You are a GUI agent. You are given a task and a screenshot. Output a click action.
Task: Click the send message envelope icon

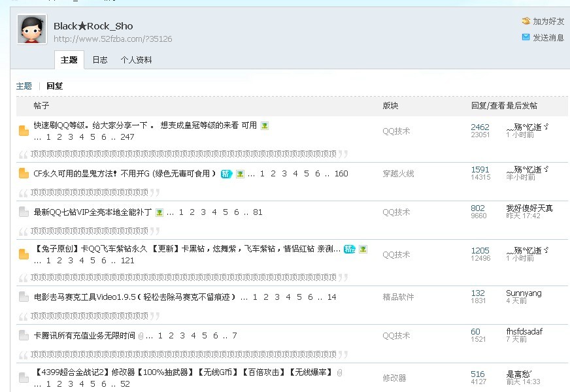click(526, 37)
